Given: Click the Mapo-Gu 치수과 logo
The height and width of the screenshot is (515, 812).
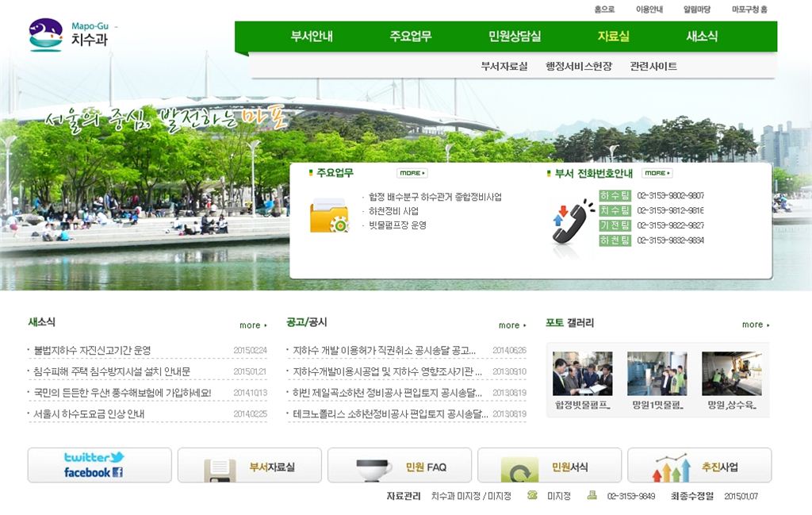Looking at the screenshot, I should (x=68, y=35).
